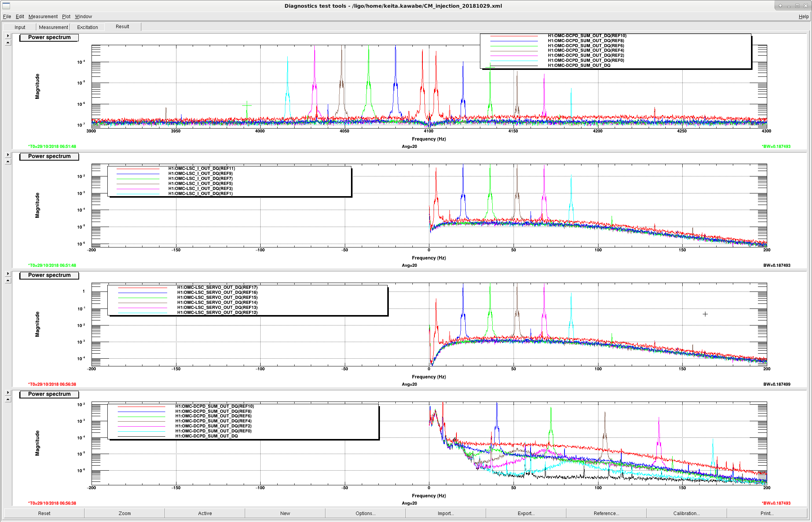Click right-arrow button beside bottom DCPD_SUM plot
The width and height of the screenshot is (812, 522).
[8, 393]
